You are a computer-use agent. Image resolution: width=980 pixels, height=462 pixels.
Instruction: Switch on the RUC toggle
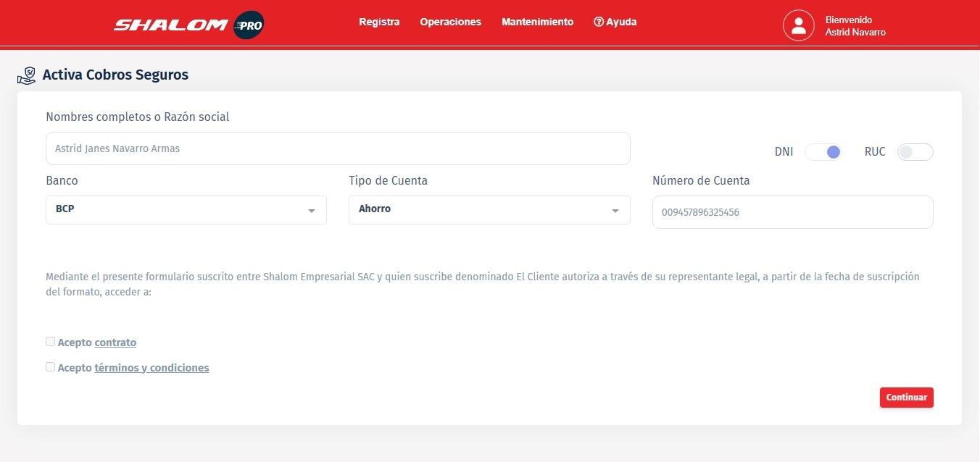click(915, 152)
